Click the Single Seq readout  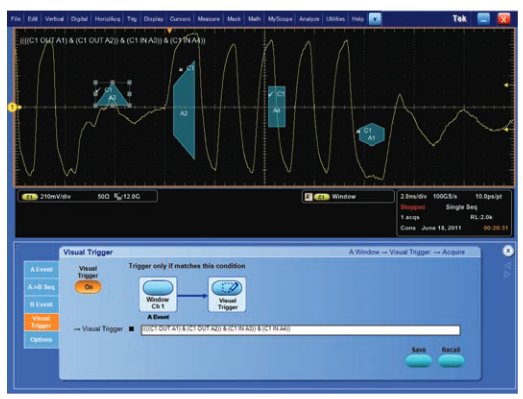(x=461, y=207)
